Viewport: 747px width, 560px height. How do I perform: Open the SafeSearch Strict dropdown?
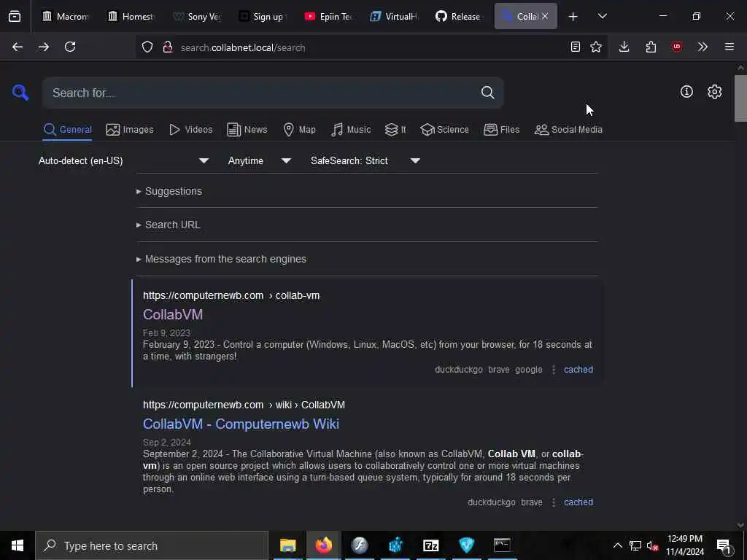pos(365,160)
